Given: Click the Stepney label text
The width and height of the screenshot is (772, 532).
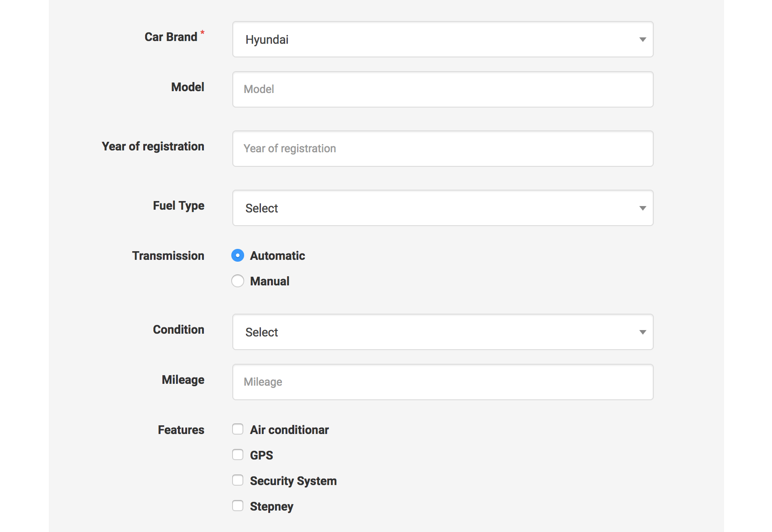Looking at the screenshot, I should tap(271, 506).
